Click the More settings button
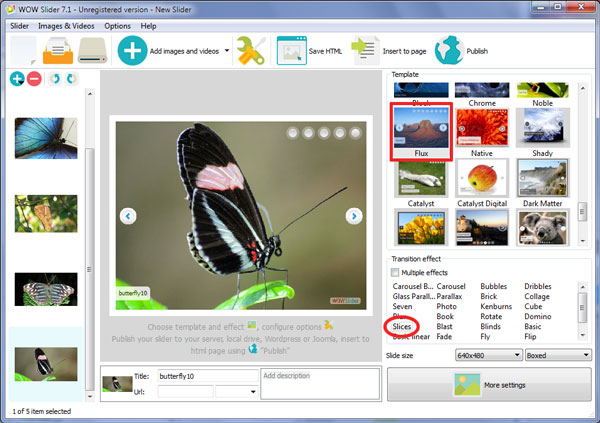 coord(489,385)
